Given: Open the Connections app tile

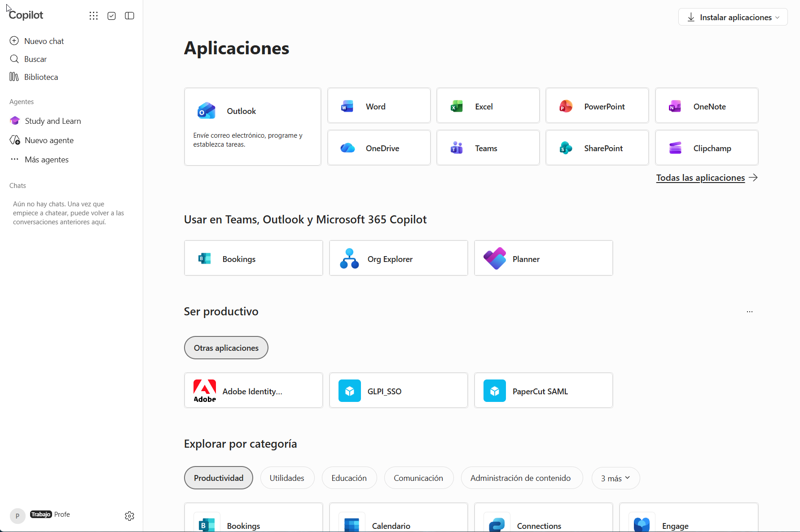Looking at the screenshot, I should 544,518.
